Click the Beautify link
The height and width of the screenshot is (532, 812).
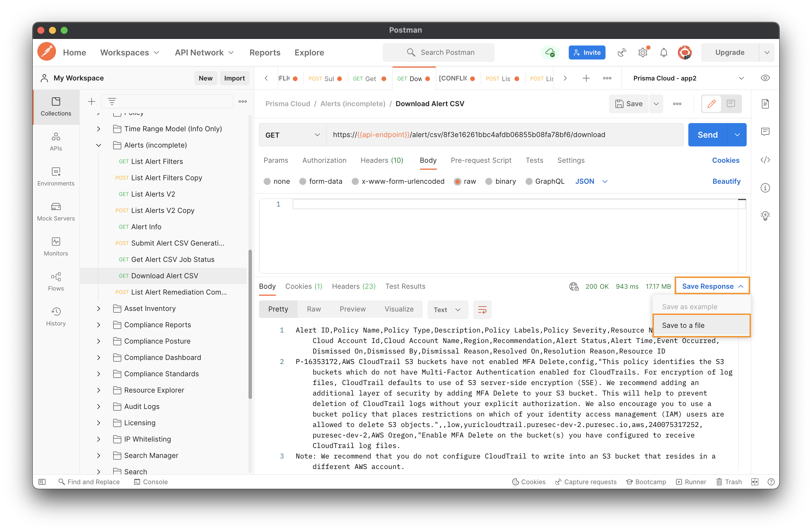point(726,181)
